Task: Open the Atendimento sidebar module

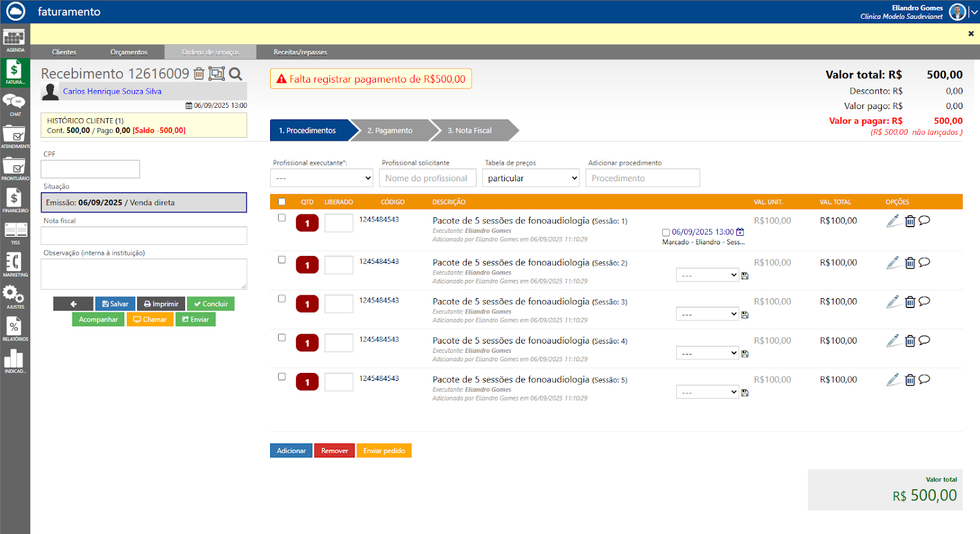Action: [15, 137]
